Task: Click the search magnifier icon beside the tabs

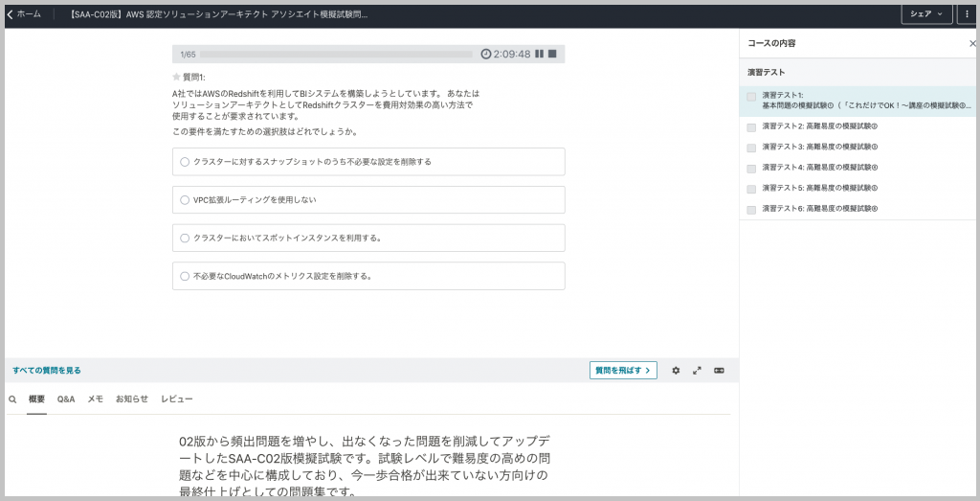Action: (x=12, y=399)
